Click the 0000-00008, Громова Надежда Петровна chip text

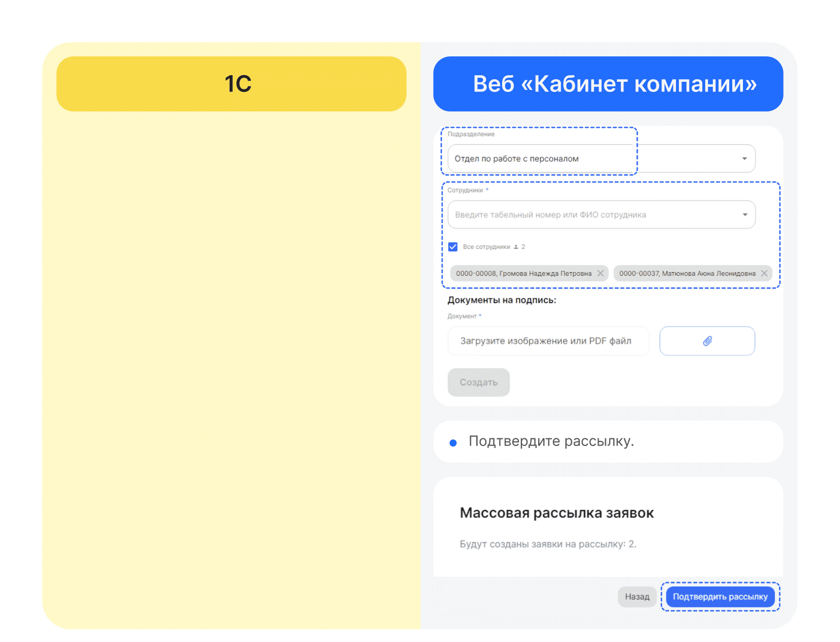click(523, 273)
